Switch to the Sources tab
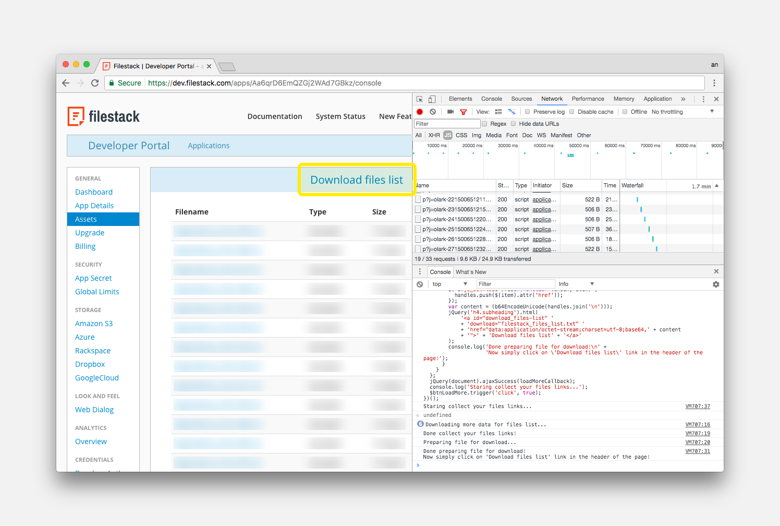This screenshot has height=526, width=780. (521, 99)
